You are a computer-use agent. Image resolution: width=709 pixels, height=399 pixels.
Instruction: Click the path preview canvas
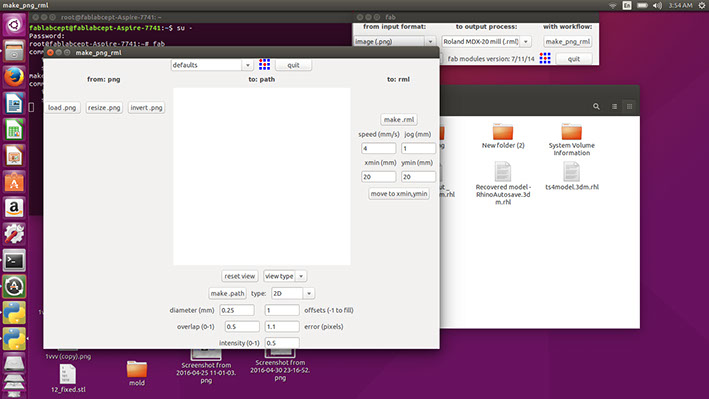pyautogui.click(x=262, y=176)
